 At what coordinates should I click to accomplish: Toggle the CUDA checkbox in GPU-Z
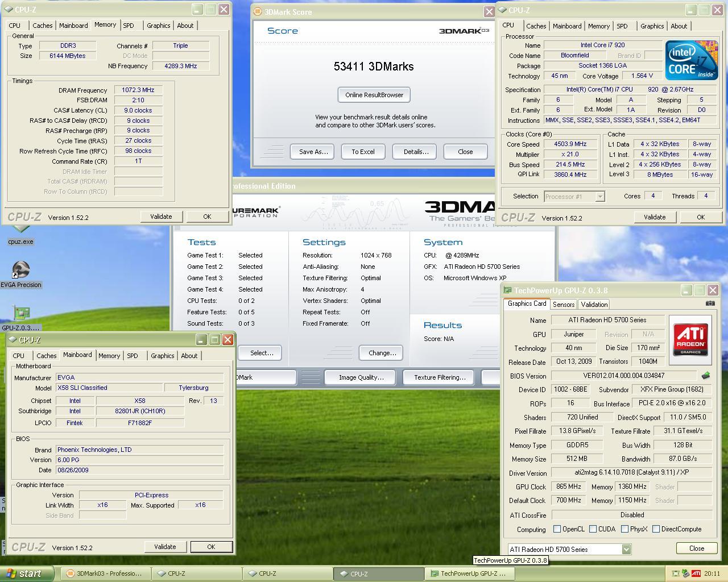pyautogui.click(x=593, y=529)
